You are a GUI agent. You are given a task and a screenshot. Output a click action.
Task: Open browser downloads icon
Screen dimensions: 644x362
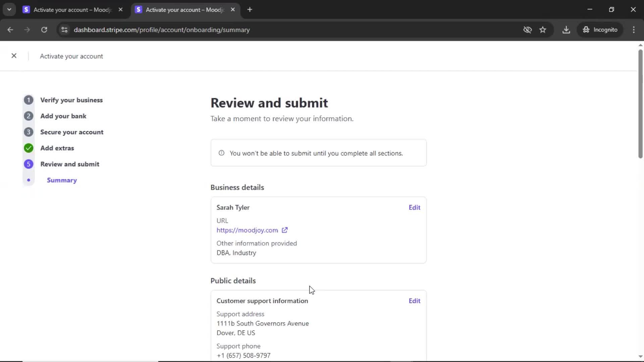[x=566, y=30]
